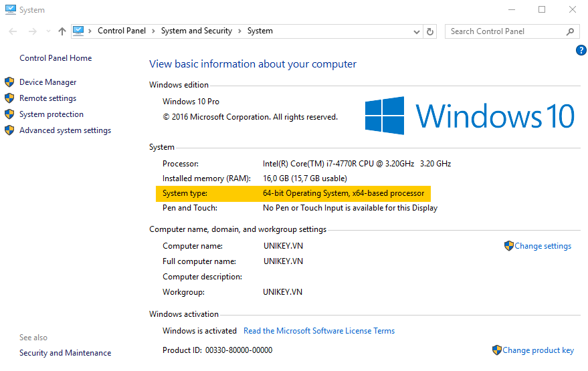
Task: Select the processor value Intel Core i7-4770R
Action: [357, 164]
